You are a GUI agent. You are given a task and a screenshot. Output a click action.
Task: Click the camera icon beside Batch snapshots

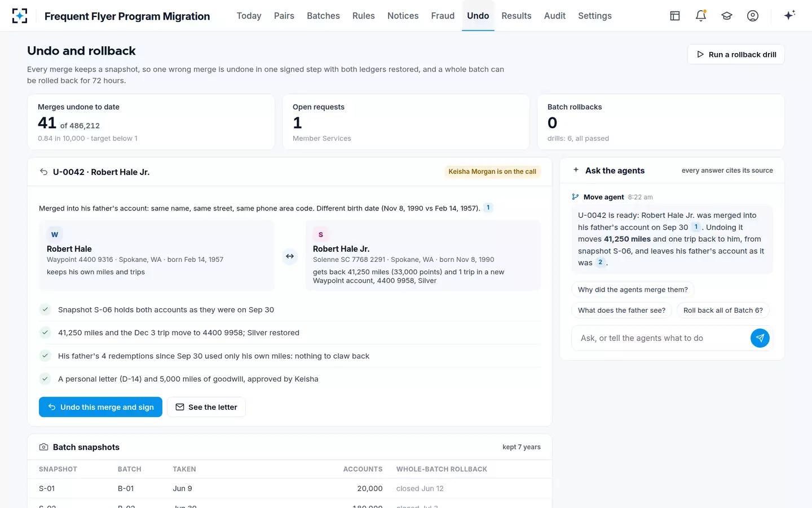pyautogui.click(x=43, y=447)
